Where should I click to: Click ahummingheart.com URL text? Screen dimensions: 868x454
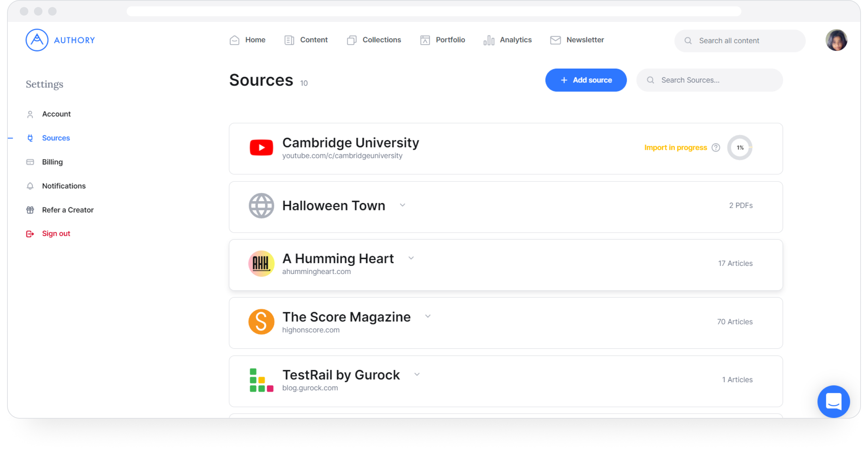pos(317,272)
